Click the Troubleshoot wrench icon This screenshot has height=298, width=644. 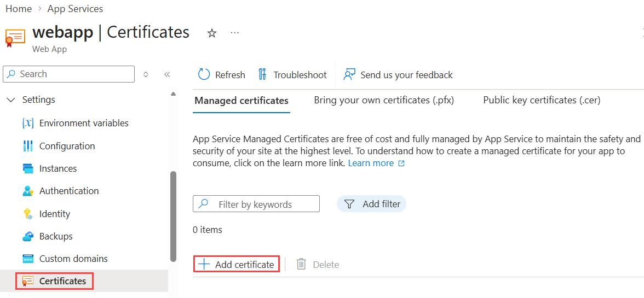click(x=262, y=74)
